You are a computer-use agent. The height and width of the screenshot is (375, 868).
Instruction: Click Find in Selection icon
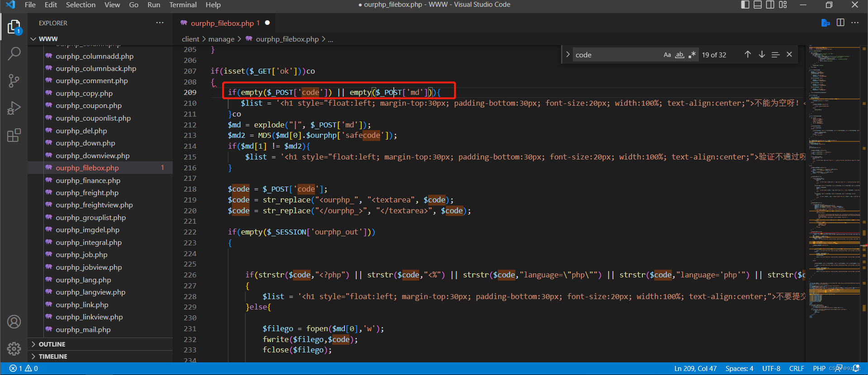tap(775, 55)
